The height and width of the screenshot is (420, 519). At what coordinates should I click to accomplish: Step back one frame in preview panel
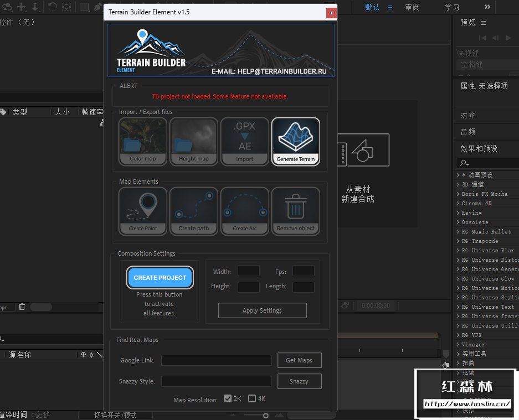(496, 38)
